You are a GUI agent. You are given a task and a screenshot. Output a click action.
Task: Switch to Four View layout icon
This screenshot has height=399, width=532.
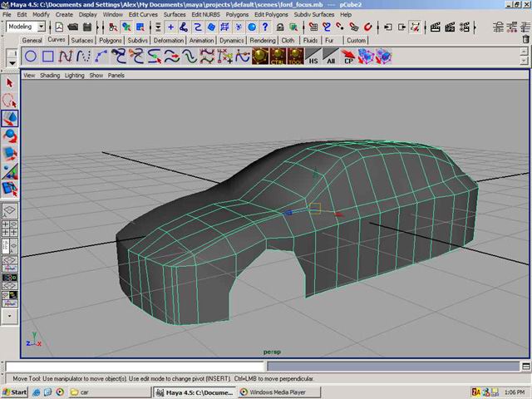point(10,227)
